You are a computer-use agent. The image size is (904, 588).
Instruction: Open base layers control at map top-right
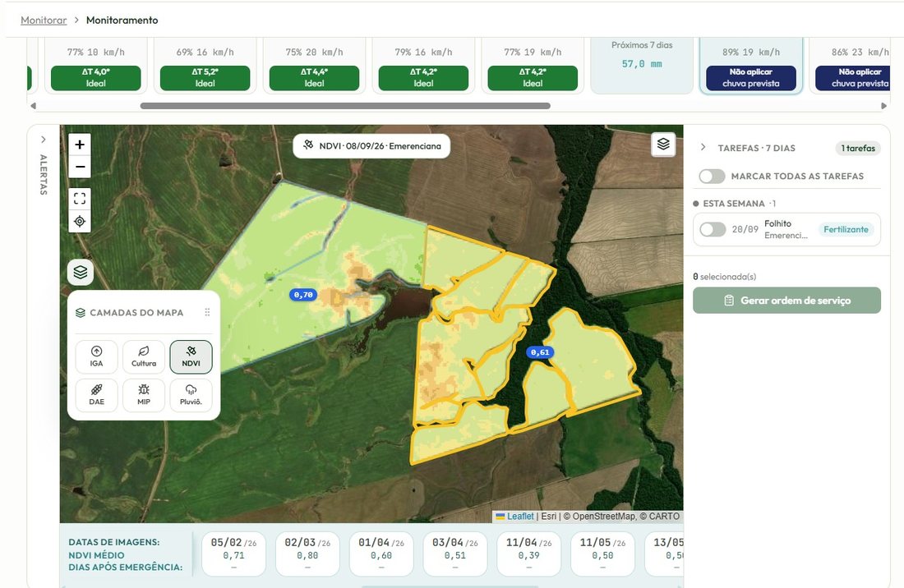coord(663,144)
